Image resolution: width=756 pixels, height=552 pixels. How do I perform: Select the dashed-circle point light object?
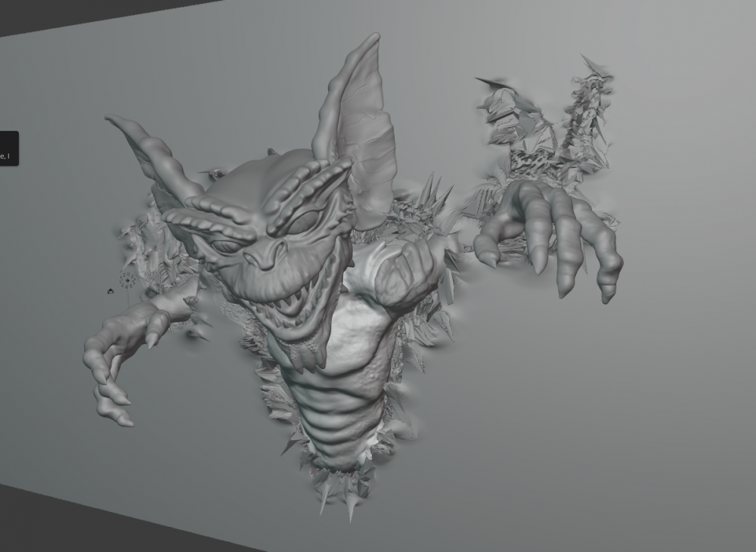pos(127,280)
